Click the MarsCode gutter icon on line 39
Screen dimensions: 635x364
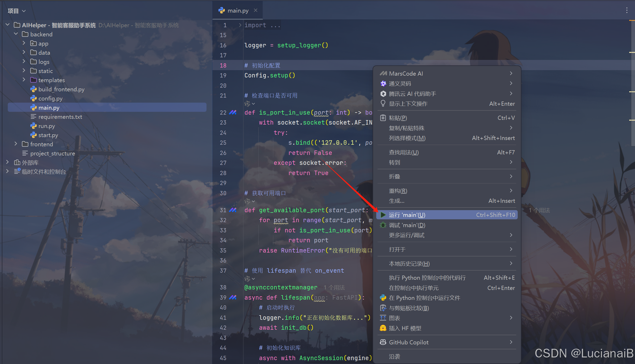(233, 298)
